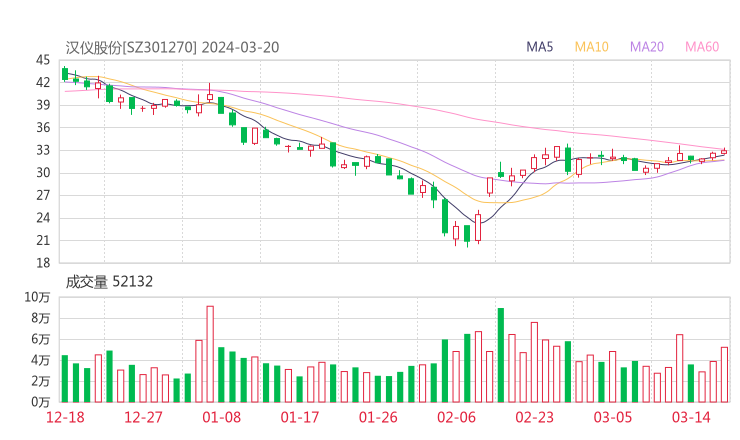Click the tallest red volume bar above 9万
740x440 pixels.
[210, 354]
